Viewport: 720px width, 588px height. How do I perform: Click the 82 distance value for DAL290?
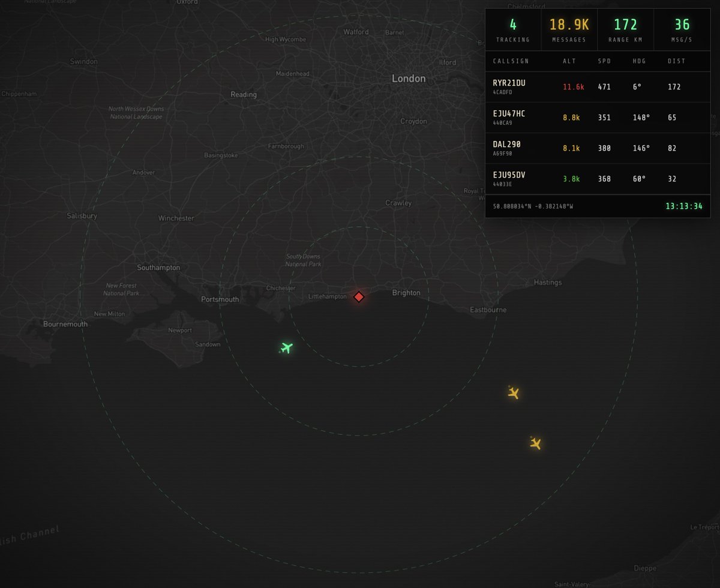coord(672,148)
